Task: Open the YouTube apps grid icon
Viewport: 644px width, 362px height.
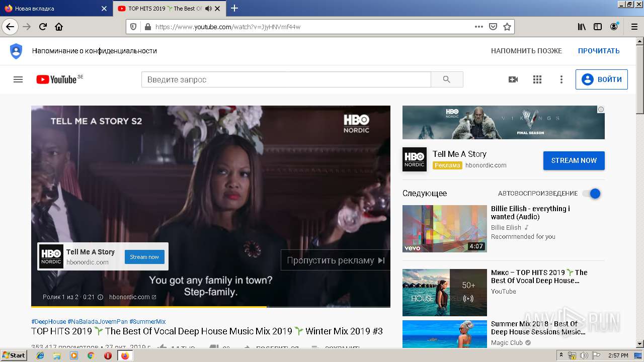Action: (537, 79)
